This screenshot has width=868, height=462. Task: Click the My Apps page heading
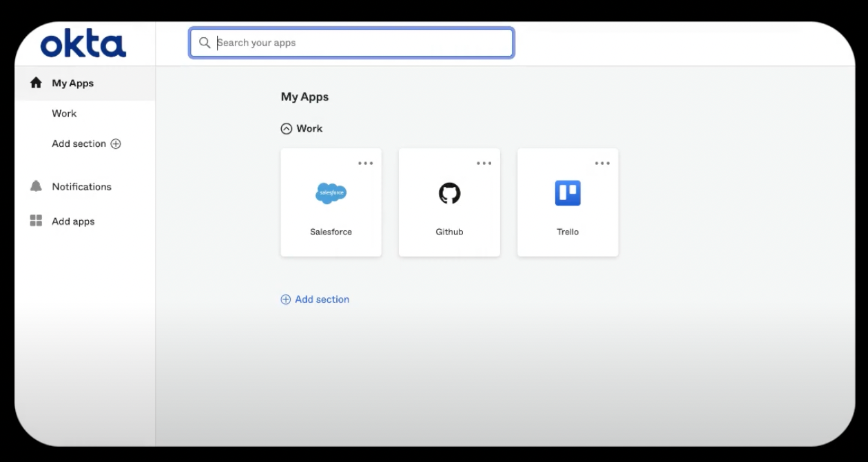pos(304,97)
